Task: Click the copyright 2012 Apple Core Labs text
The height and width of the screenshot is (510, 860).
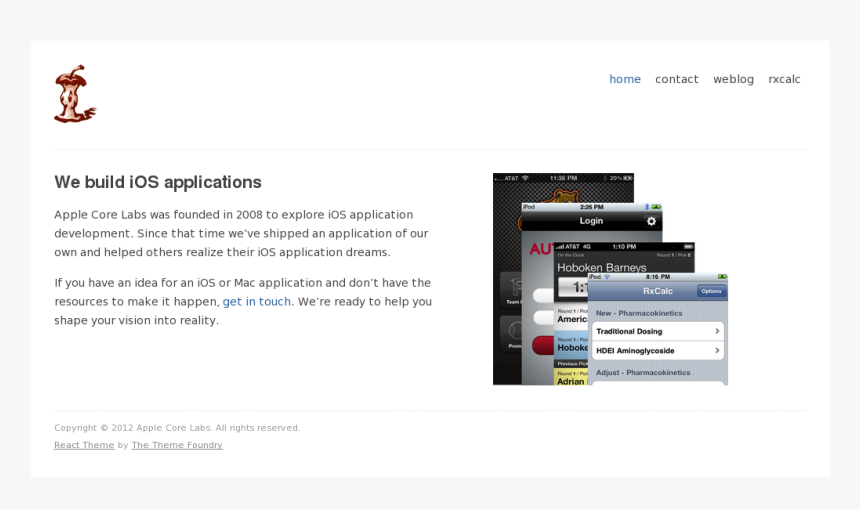Action: point(177,428)
